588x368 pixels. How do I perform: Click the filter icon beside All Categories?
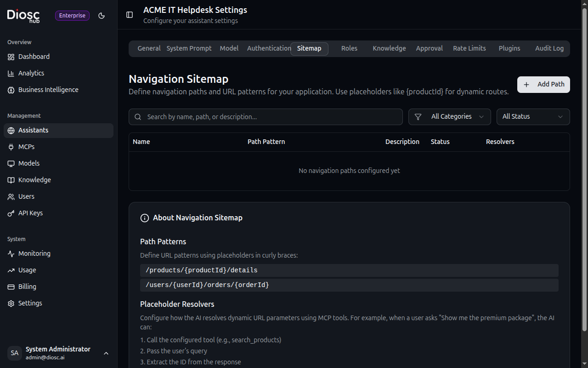pyautogui.click(x=418, y=116)
